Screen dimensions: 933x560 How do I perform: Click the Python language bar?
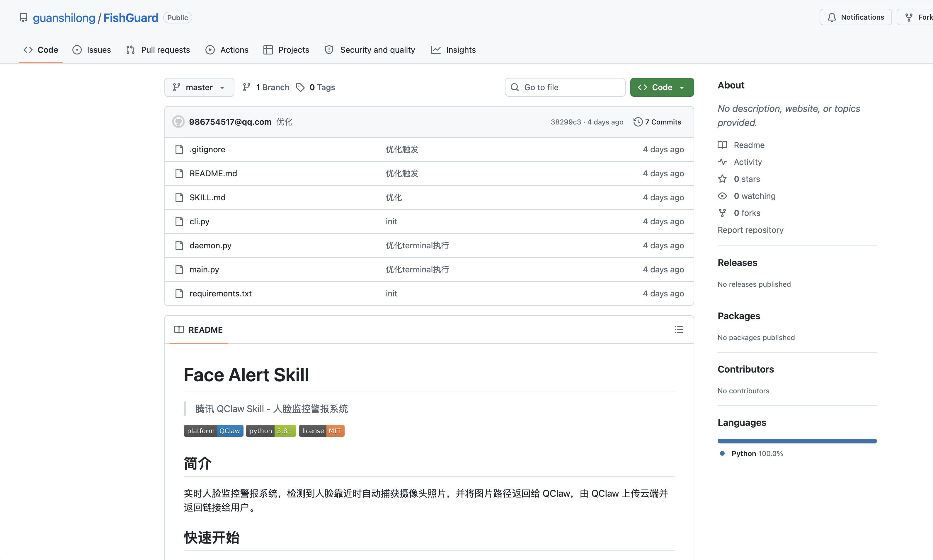click(797, 441)
